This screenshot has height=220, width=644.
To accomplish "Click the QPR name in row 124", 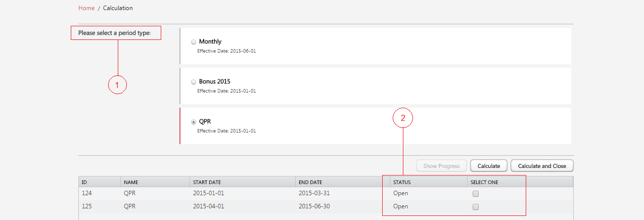I will [x=129, y=193].
